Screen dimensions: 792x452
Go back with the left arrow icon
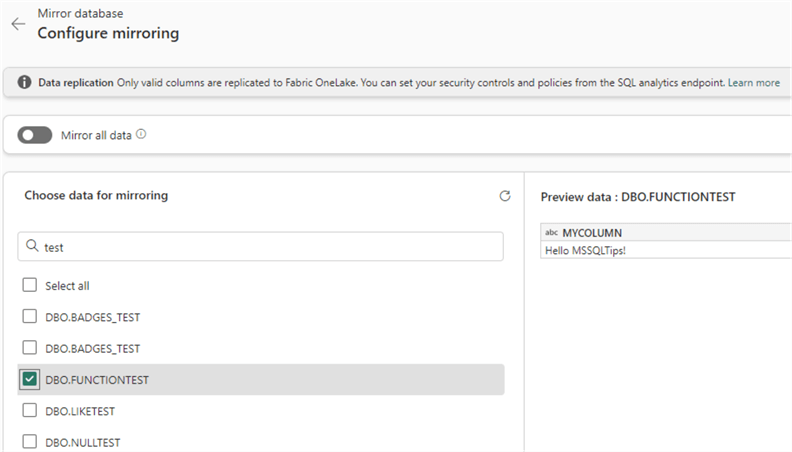(x=18, y=24)
